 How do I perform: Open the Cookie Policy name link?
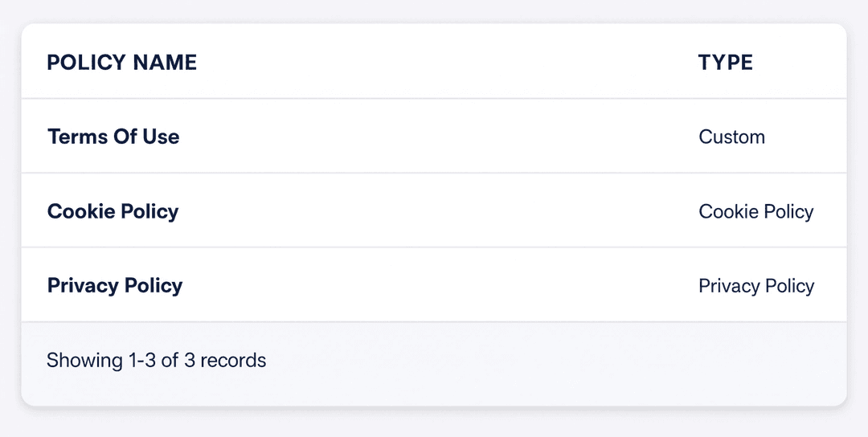click(113, 211)
